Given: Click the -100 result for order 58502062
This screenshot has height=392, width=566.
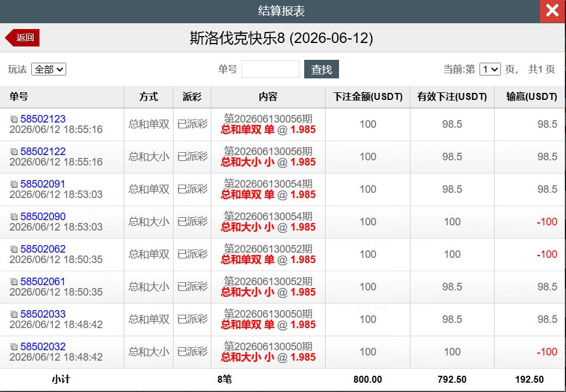Looking at the screenshot, I should (547, 254).
